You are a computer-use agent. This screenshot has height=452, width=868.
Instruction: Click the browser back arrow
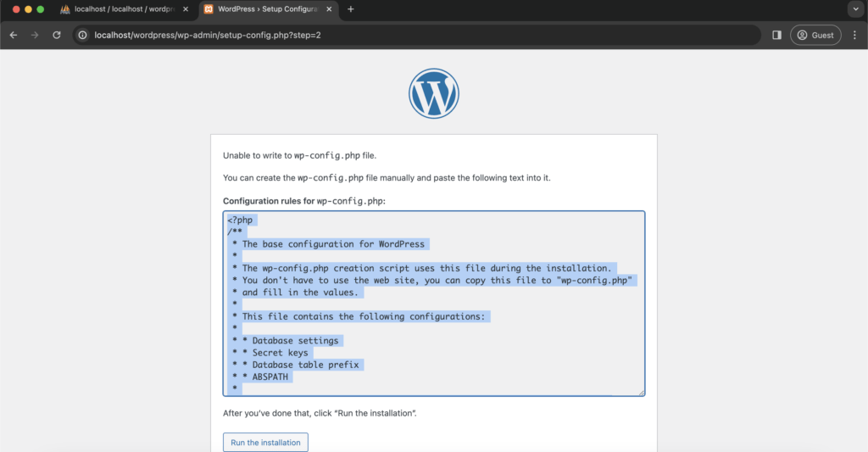coord(14,35)
